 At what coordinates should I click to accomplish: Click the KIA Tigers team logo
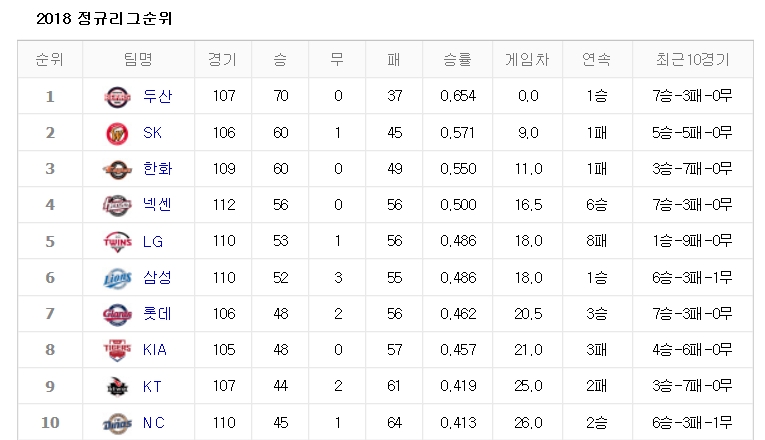[x=117, y=350]
